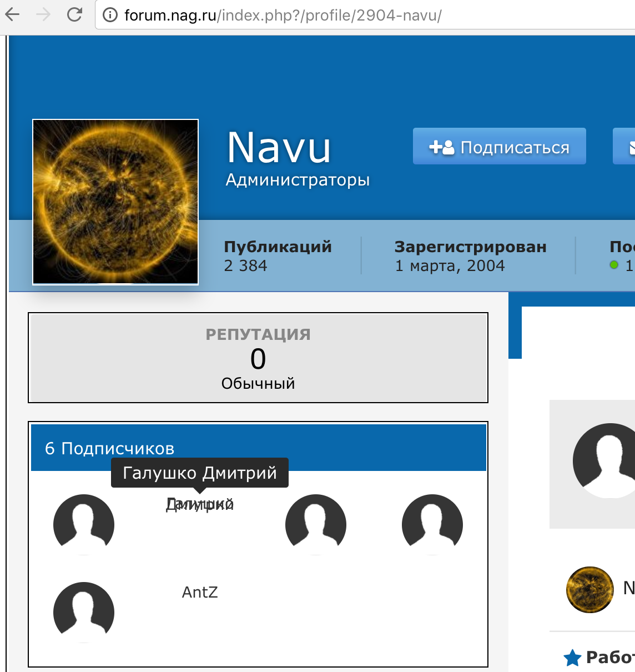This screenshot has height=672, width=635.
Task: Open Navu's large sun profile avatar
Action: [x=115, y=202]
